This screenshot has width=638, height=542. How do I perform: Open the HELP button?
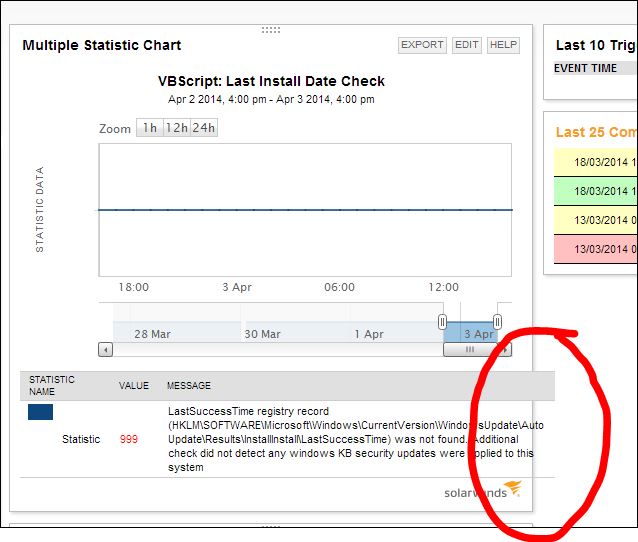pyautogui.click(x=503, y=45)
